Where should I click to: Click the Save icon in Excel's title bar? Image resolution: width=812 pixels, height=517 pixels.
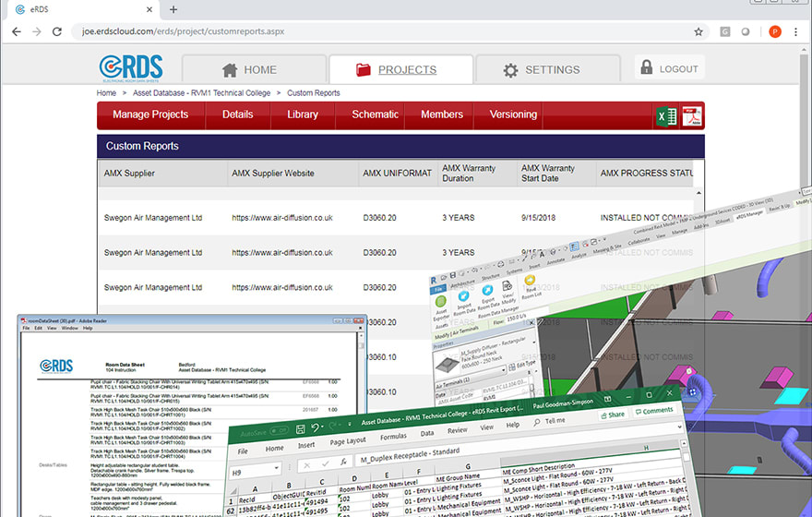point(301,429)
